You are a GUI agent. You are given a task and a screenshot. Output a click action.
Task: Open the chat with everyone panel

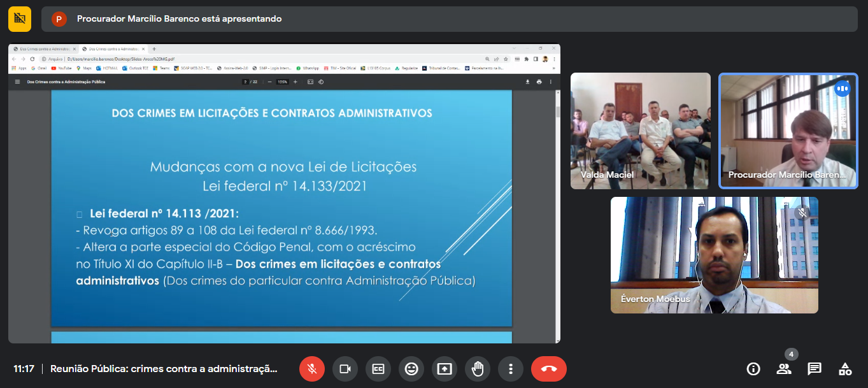click(x=815, y=369)
